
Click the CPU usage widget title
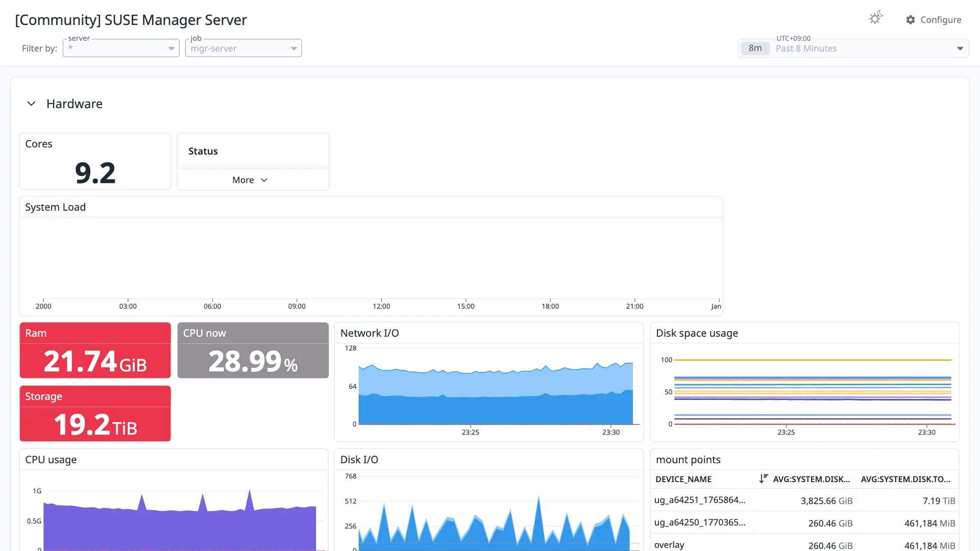[51, 459]
